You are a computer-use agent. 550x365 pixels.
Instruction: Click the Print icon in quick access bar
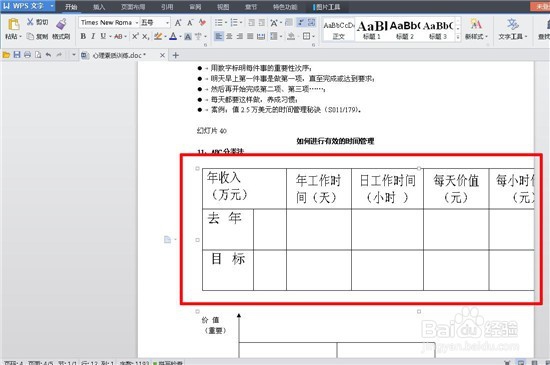(27, 55)
